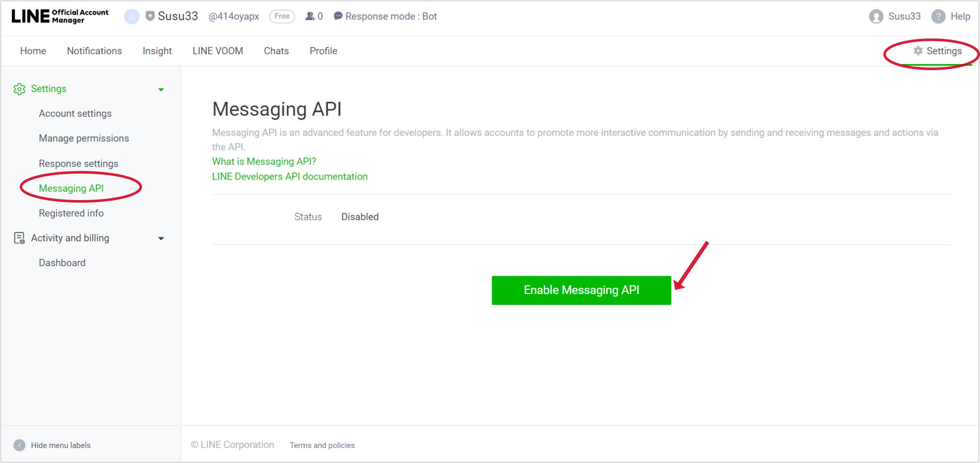Click the Susu33 avatar in top right

tap(876, 16)
